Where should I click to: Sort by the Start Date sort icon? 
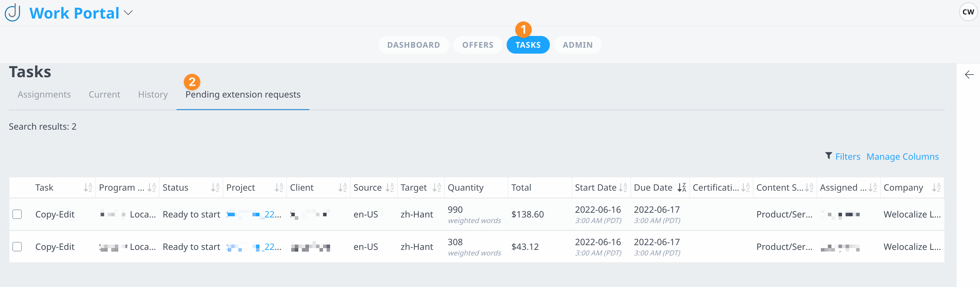point(623,187)
